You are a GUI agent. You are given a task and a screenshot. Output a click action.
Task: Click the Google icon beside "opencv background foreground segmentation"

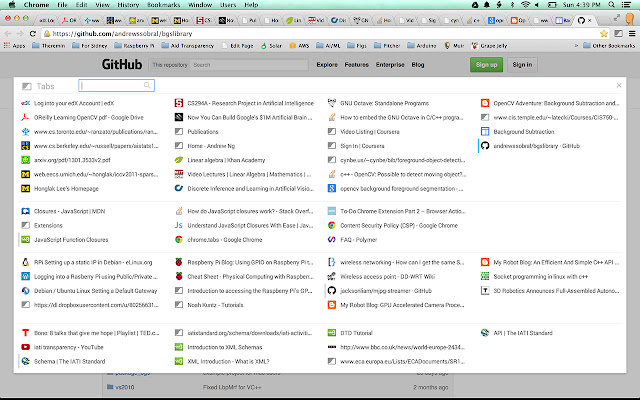332,189
